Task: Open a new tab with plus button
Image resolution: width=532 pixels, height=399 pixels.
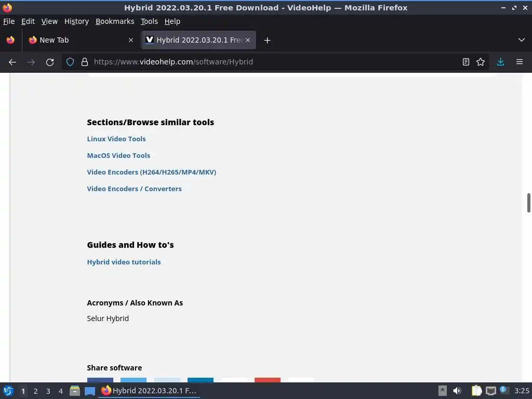Action: [x=268, y=41]
